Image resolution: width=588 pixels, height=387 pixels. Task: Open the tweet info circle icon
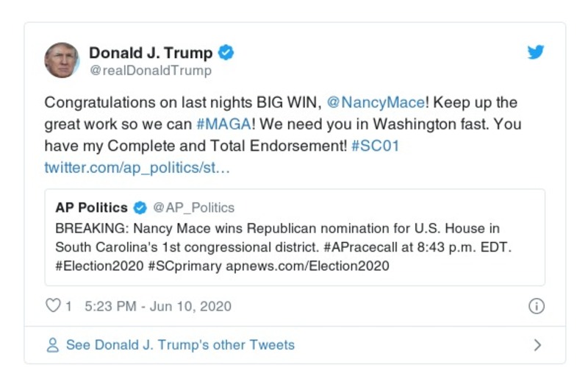[x=537, y=306]
